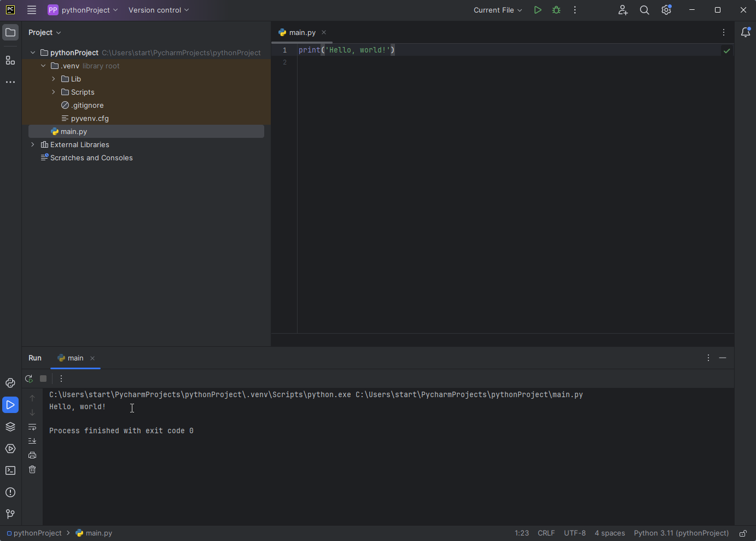Open Python Console tool window

pyautogui.click(x=10, y=383)
